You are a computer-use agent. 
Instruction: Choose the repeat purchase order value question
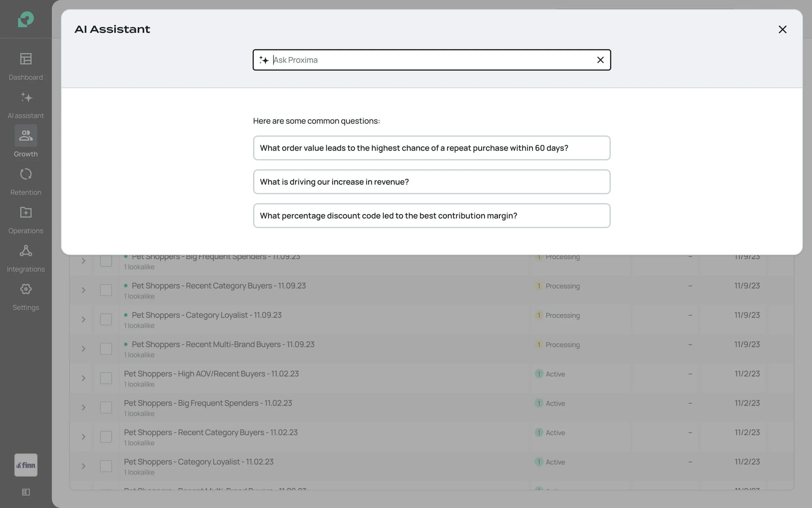point(431,148)
